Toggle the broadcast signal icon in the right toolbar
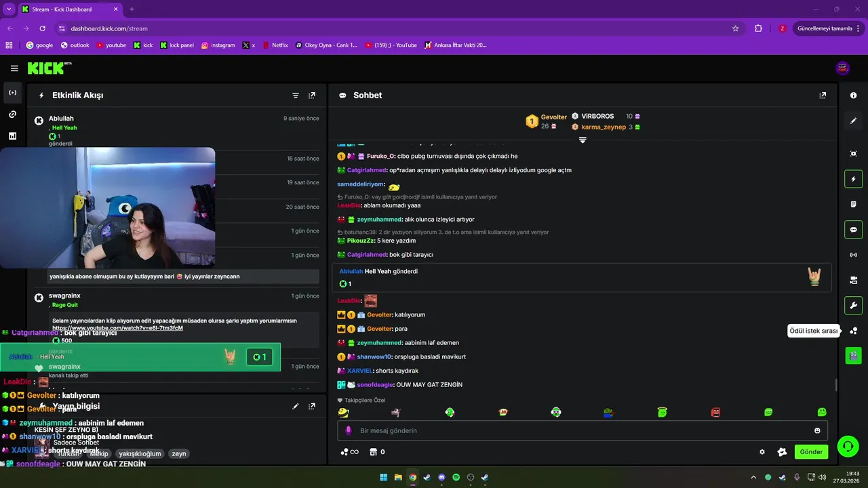The image size is (868, 488). (x=853, y=255)
